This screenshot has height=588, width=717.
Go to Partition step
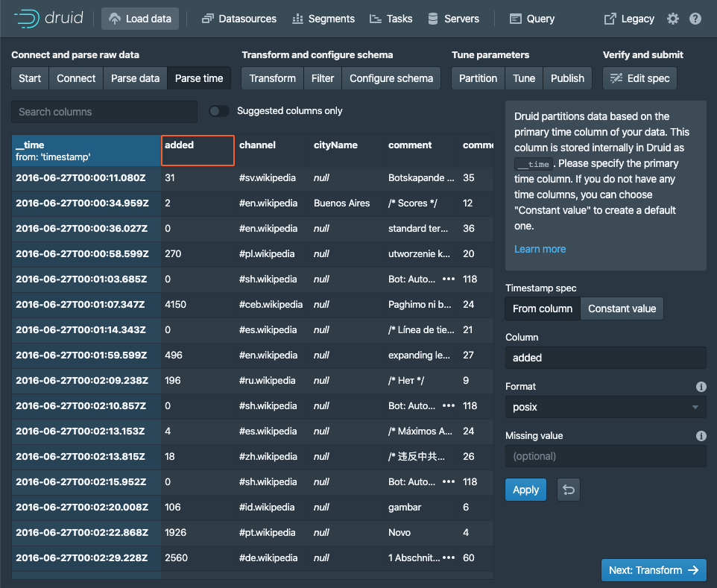478,78
